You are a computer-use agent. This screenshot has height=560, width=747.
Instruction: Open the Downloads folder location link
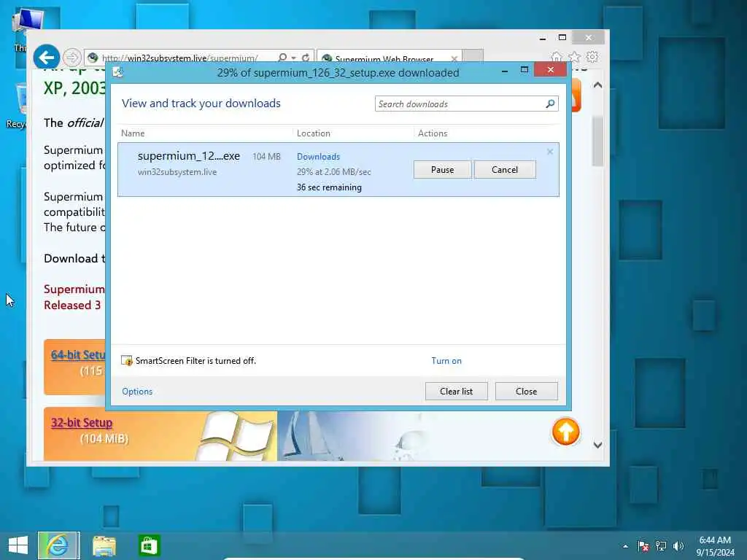point(318,157)
